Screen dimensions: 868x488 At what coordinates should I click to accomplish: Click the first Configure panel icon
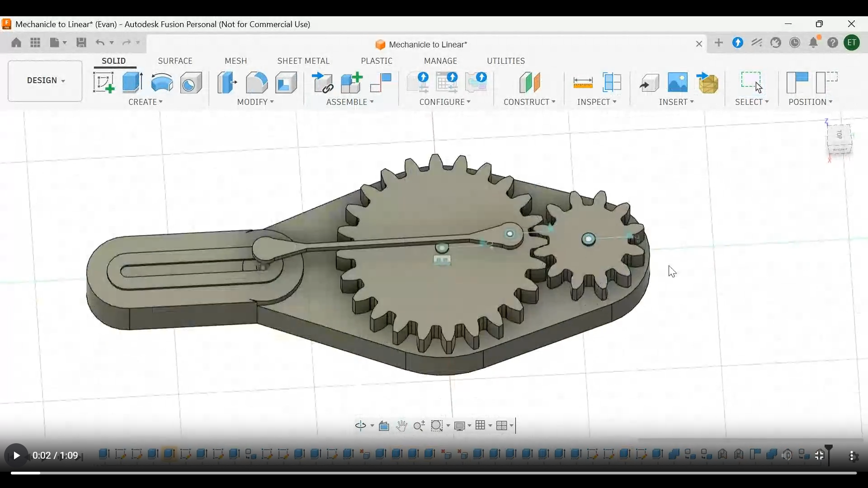tap(418, 83)
